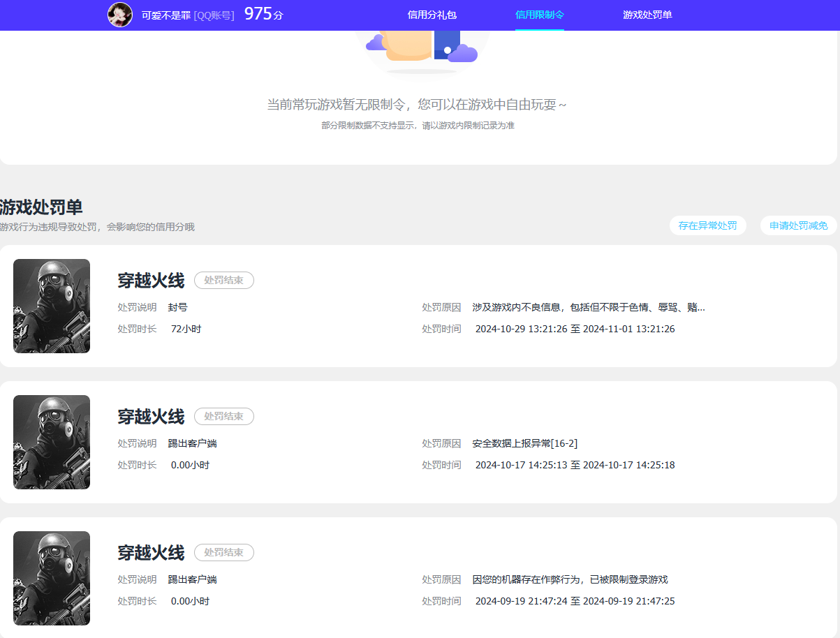Click the 封号 penalty description
This screenshot has height=638, width=840.
click(178, 307)
